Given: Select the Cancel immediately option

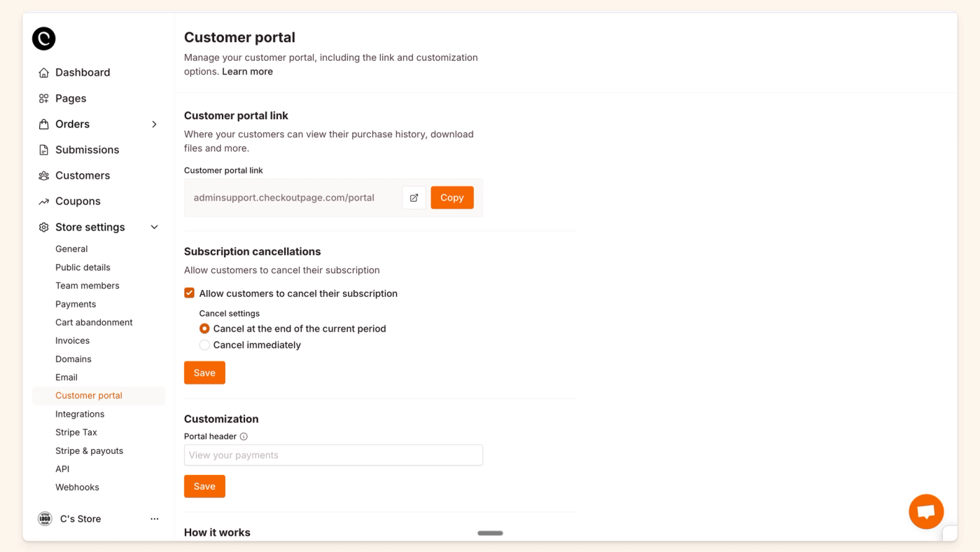Looking at the screenshot, I should click(204, 345).
